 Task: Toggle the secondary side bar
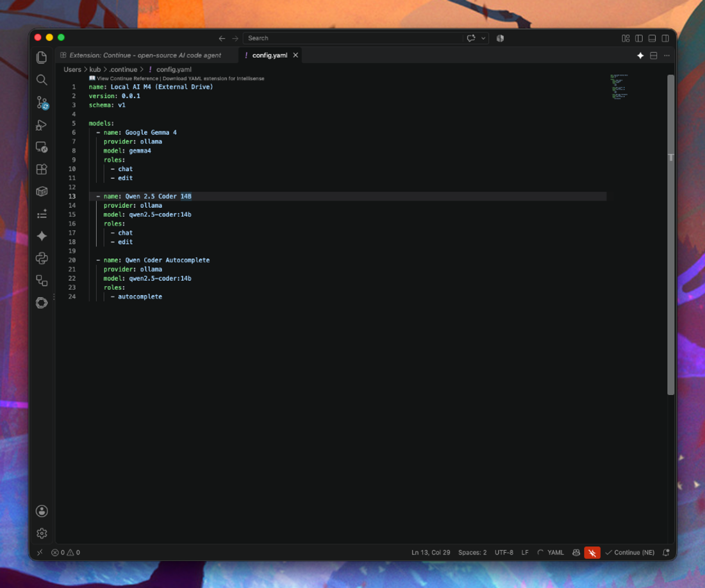click(x=665, y=38)
